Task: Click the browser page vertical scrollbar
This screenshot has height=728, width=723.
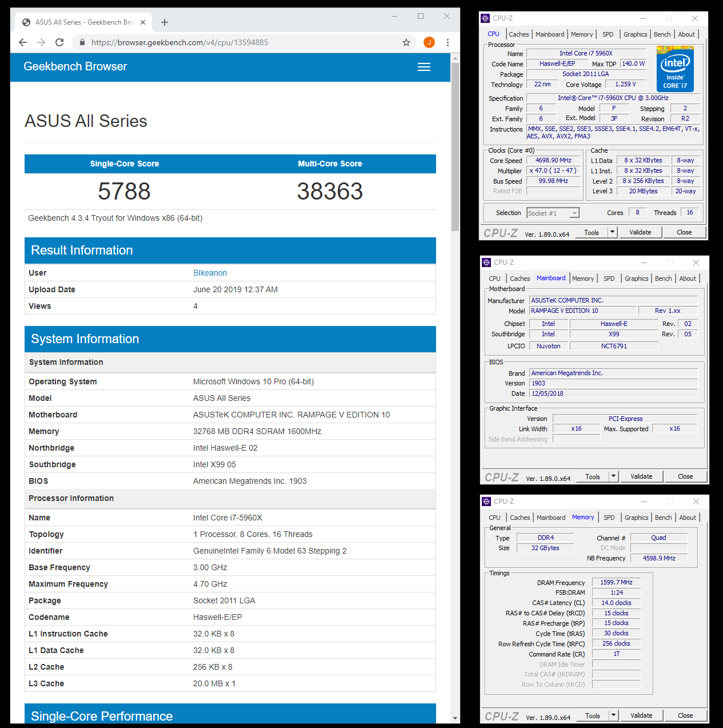Action: coord(455,146)
